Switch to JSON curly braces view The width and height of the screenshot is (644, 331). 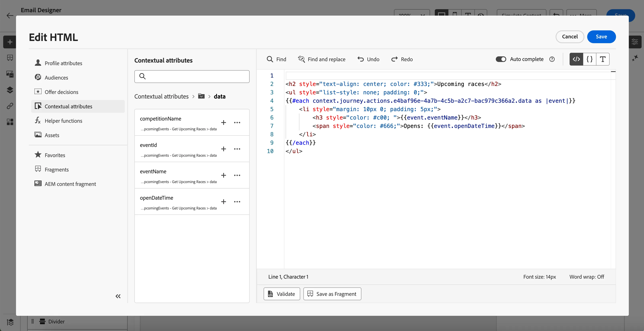coord(589,59)
